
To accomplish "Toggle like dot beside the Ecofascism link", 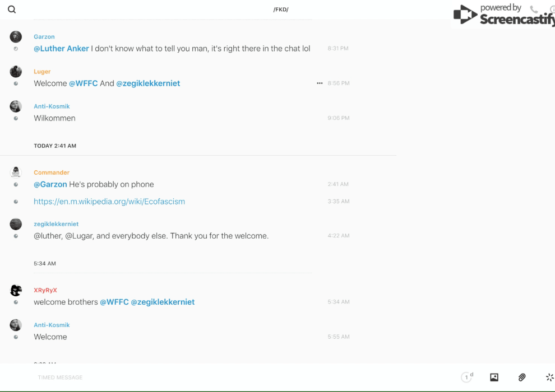I will 16,202.
